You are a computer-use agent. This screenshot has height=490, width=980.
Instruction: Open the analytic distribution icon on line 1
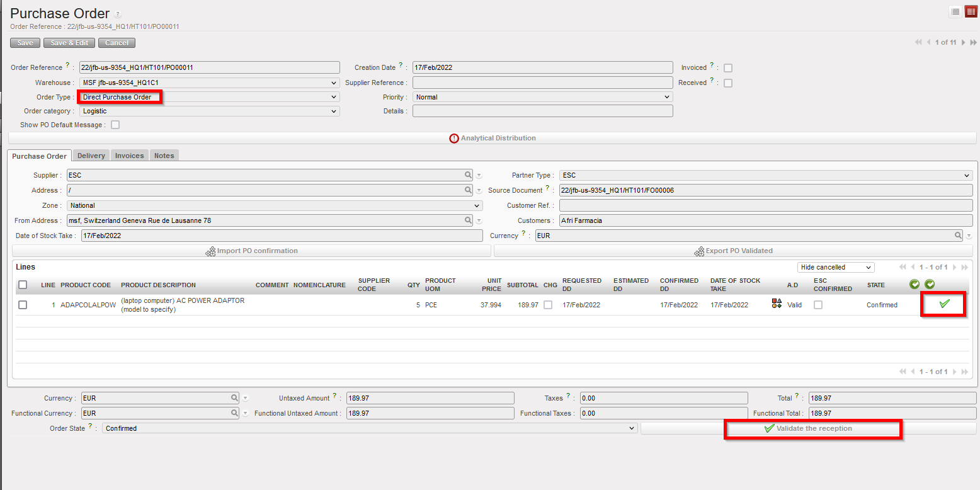click(x=777, y=304)
